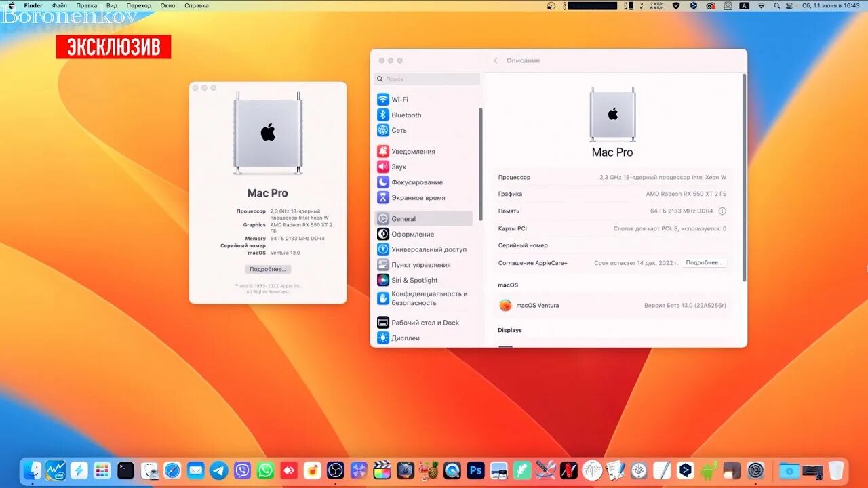Click the macOS Ventura version row
The height and width of the screenshot is (488, 868).
tap(612, 306)
